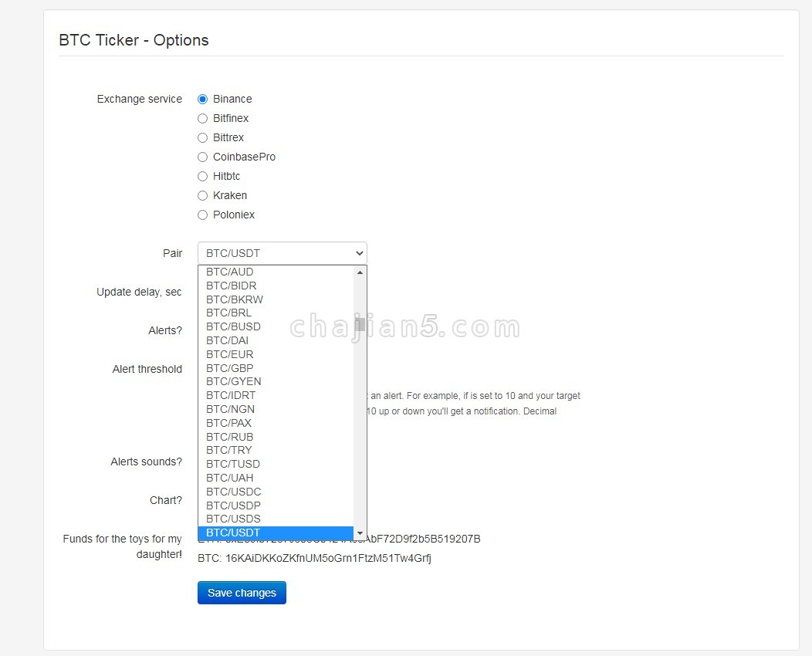
Task: Click the Bitfinex label text
Action: point(231,119)
